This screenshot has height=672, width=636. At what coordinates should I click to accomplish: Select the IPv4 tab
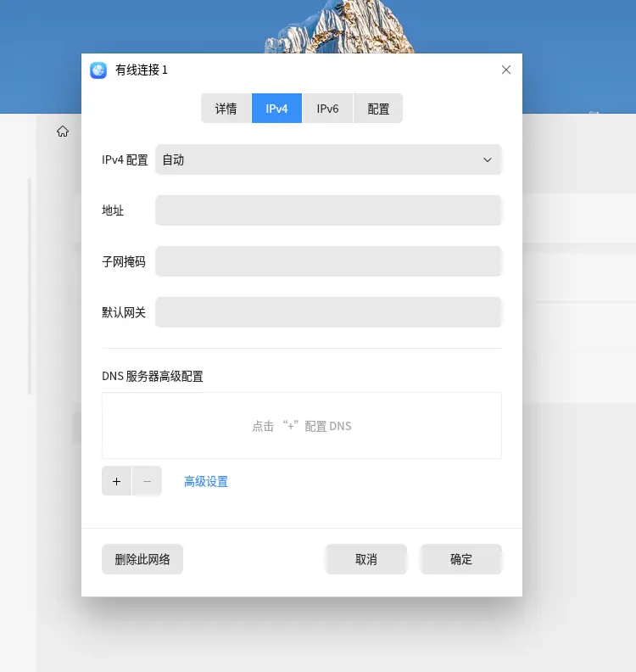point(276,109)
